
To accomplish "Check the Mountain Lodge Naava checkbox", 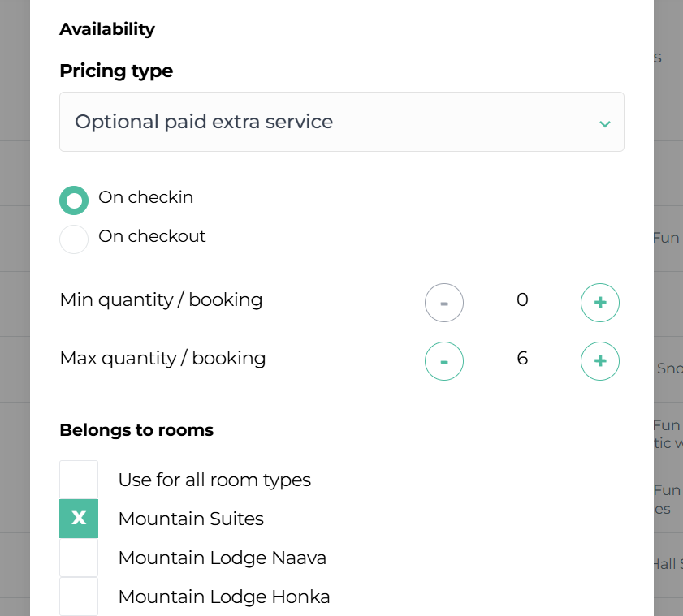I will (79, 558).
